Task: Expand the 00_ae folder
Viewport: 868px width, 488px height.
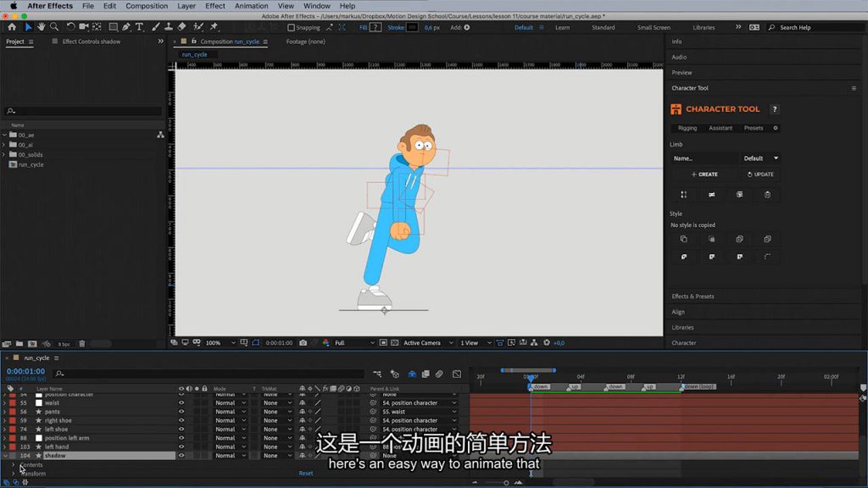Action: [x=4, y=135]
